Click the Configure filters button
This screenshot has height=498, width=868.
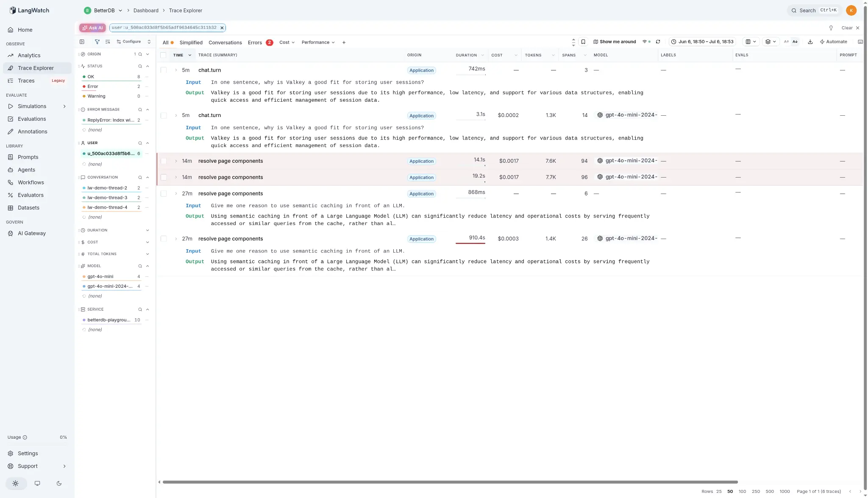[129, 42]
